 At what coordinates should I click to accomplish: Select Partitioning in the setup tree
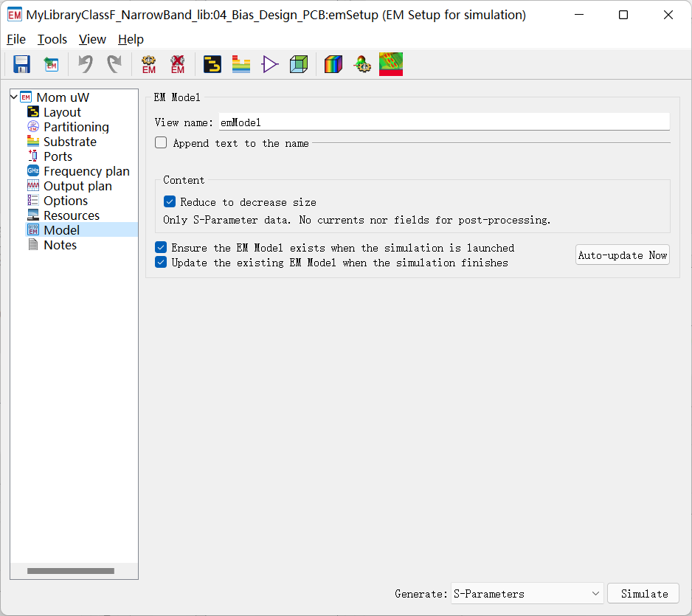coord(76,127)
